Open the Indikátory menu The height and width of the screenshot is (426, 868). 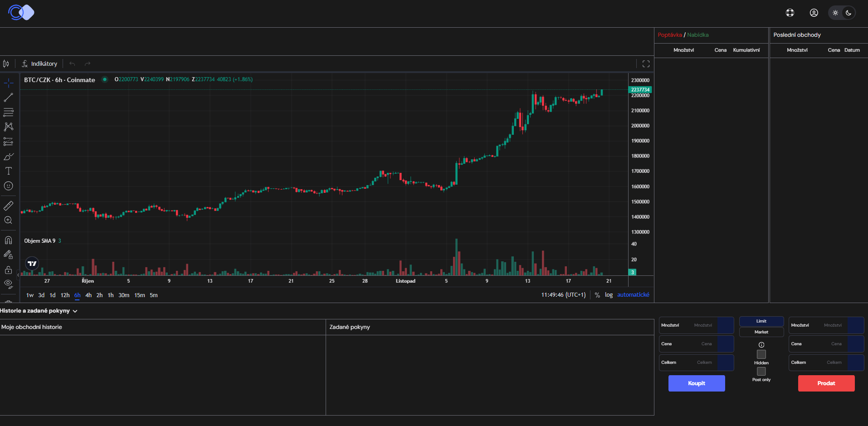point(39,64)
